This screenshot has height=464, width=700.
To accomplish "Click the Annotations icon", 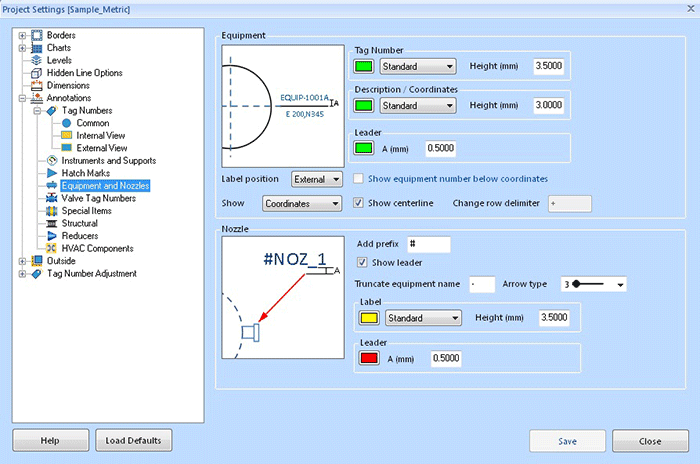I will tap(37, 98).
